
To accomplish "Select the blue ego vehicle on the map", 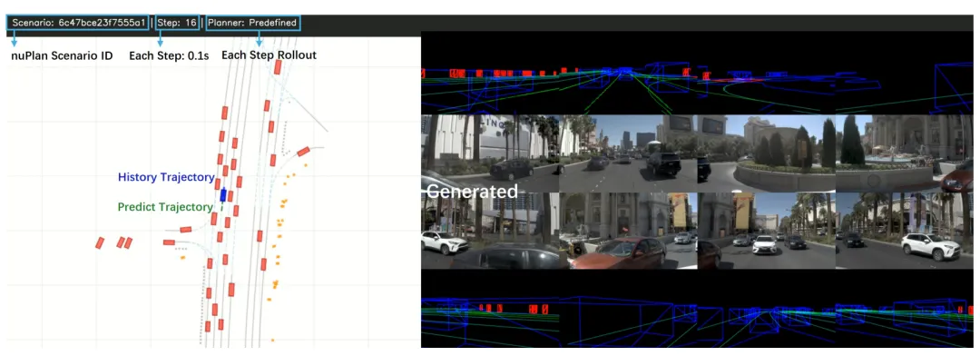I will tap(222, 194).
